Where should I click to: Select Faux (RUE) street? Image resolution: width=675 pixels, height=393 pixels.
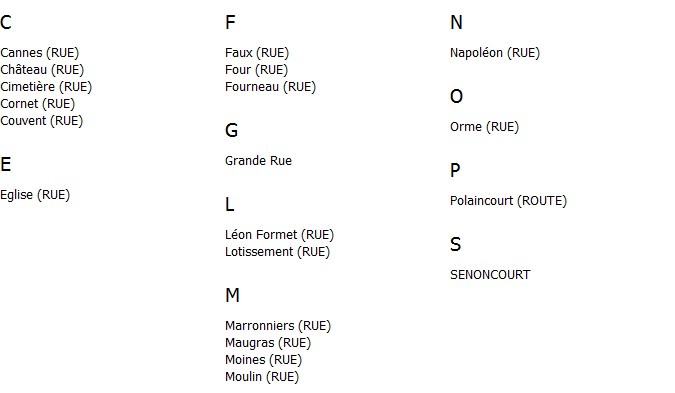(257, 53)
